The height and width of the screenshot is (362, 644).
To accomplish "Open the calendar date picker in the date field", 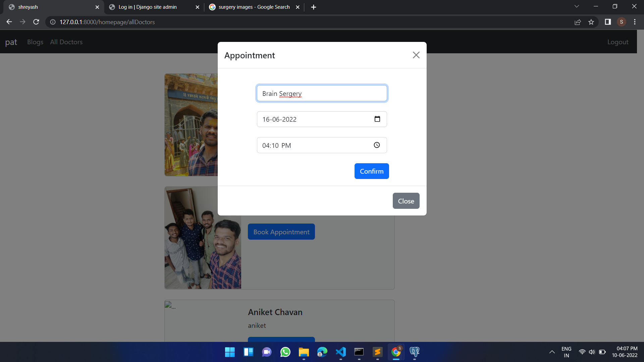I will click(x=377, y=119).
